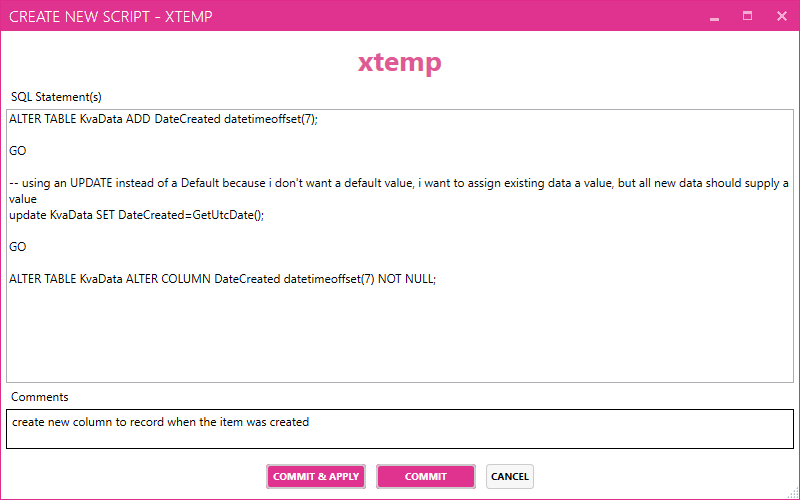The height and width of the screenshot is (500, 800).
Task: Click the COMMIT button
Action: click(x=426, y=477)
